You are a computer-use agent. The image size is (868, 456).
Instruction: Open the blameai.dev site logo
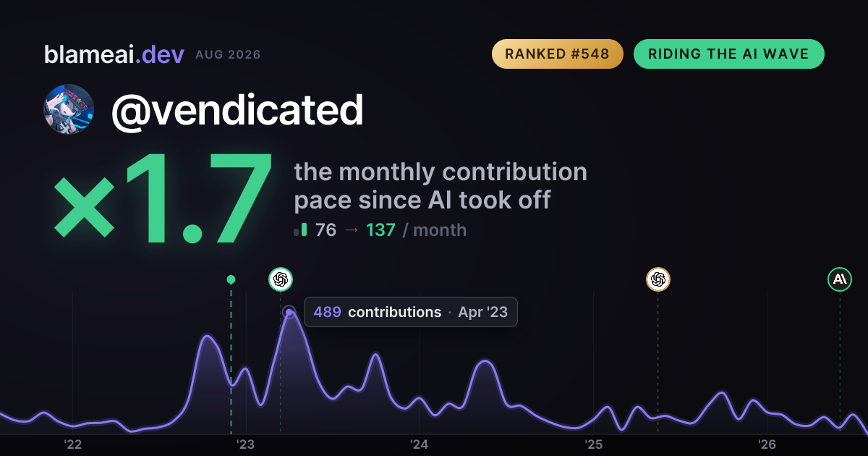click(x=114, y=54)
